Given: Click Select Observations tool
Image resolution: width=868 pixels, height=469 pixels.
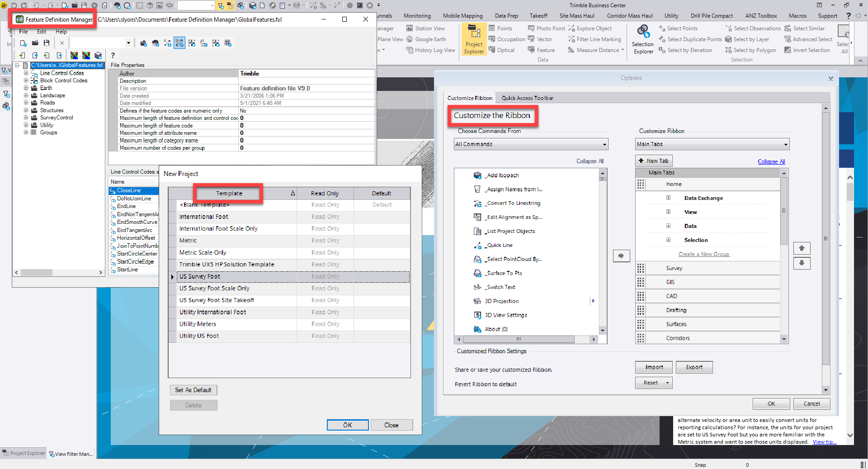Looking at the screenshot, I should point(753,28).
